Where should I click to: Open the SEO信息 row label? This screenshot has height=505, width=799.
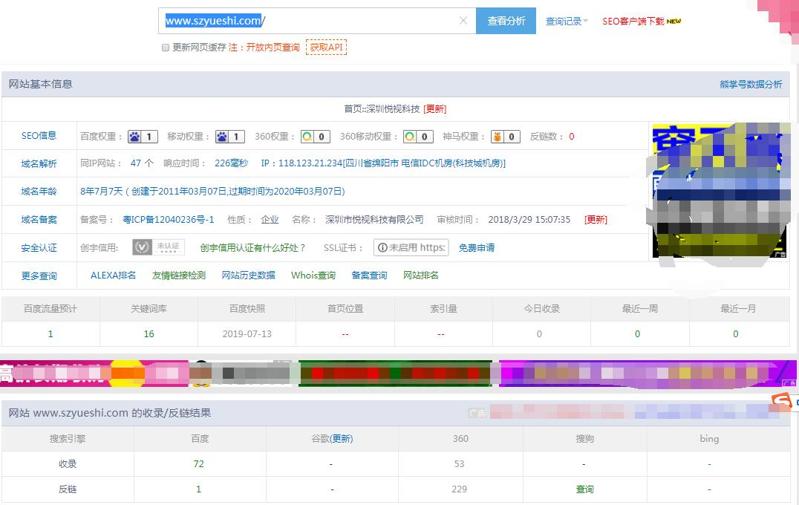tap(39, 136)
